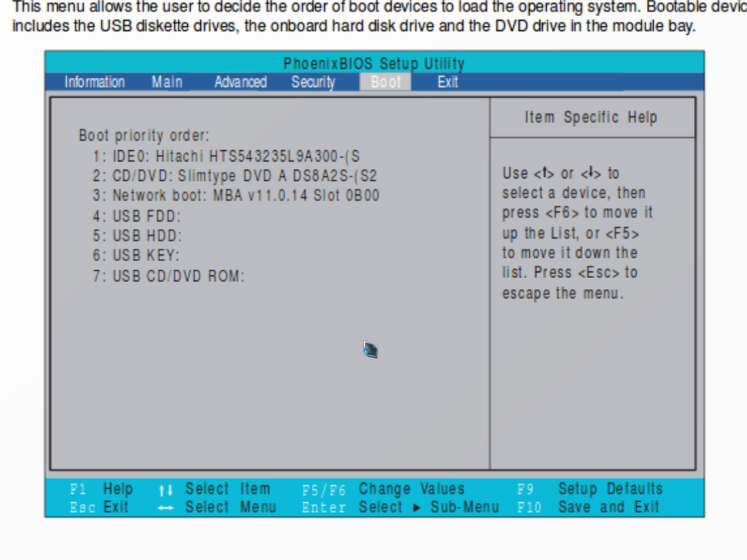Screen dimensions: 747x560
Task: Select the USB HDD boot entry
Action: click(x=137, y=236)
